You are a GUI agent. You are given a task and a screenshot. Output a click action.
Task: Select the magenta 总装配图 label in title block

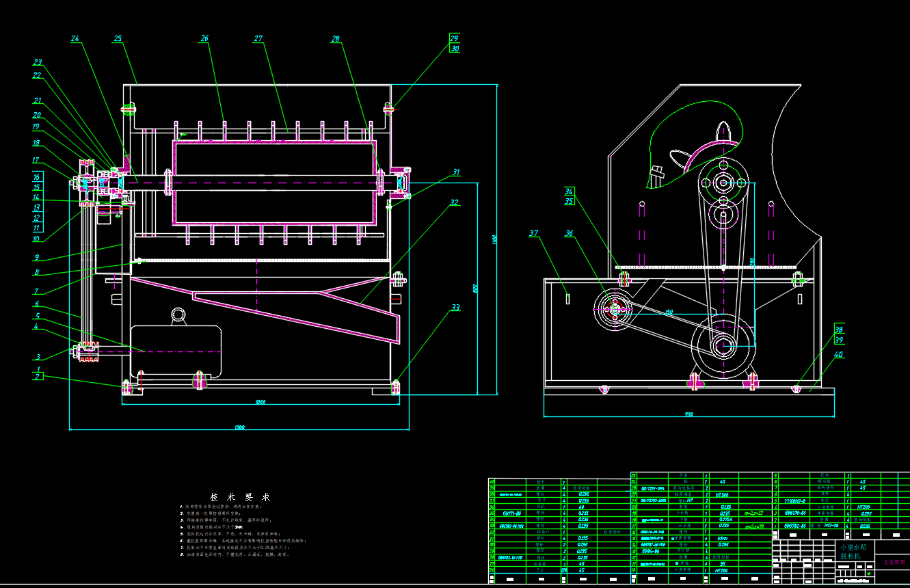tap(893, 562)
